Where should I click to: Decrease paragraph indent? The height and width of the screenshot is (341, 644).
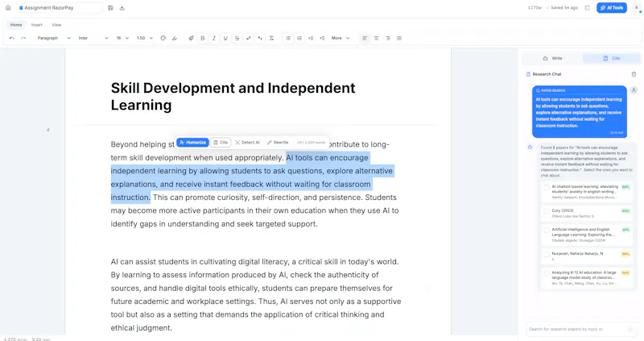(x=323, y=38)
